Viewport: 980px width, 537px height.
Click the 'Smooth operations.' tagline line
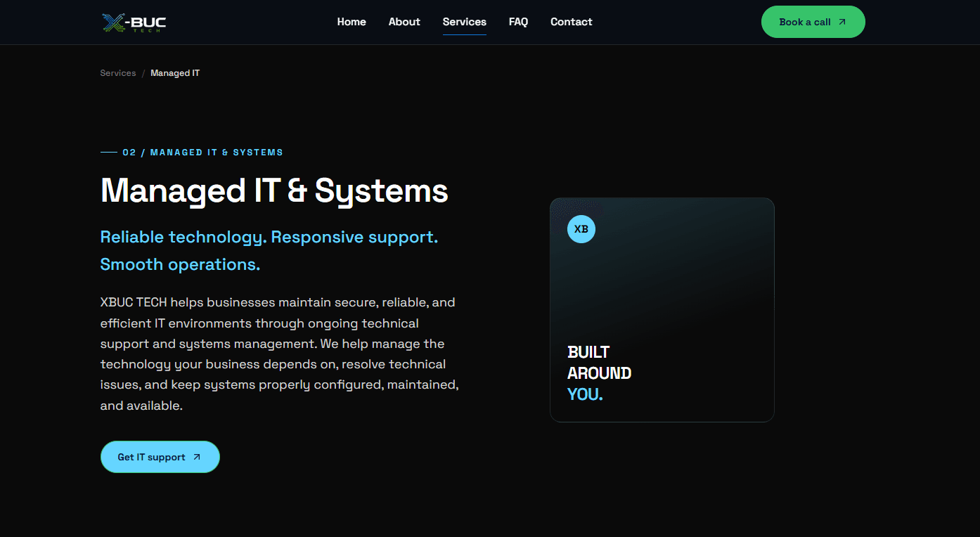(181, 265)
